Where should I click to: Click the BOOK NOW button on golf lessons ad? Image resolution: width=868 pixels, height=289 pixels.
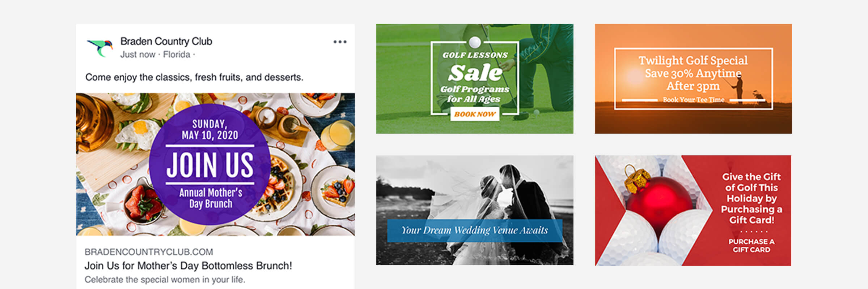(475, 114)
